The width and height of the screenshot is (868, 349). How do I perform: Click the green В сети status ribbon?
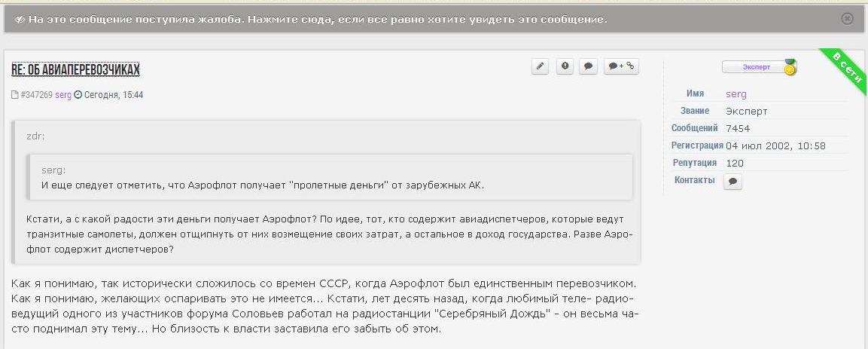pyautogui.click(x=845, y=67)
